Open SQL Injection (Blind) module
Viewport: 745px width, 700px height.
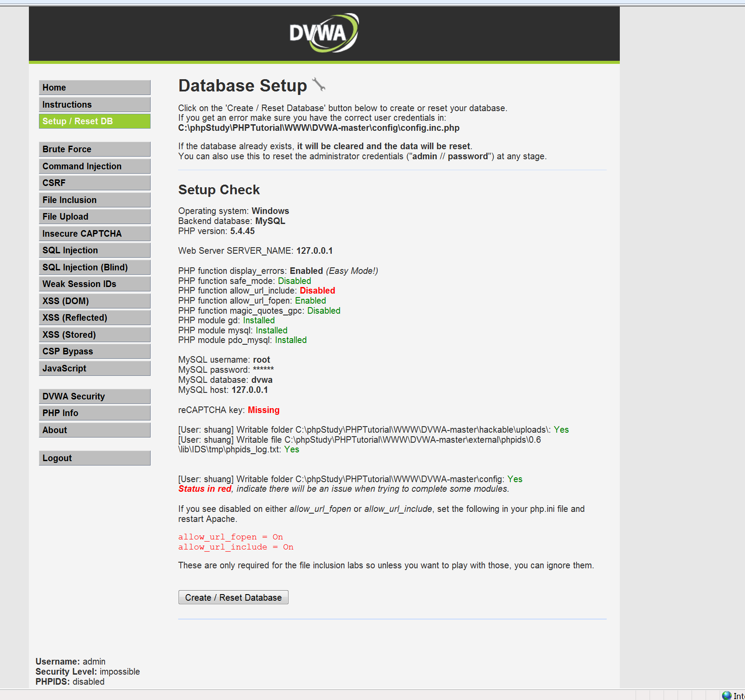tap(95, 267)
